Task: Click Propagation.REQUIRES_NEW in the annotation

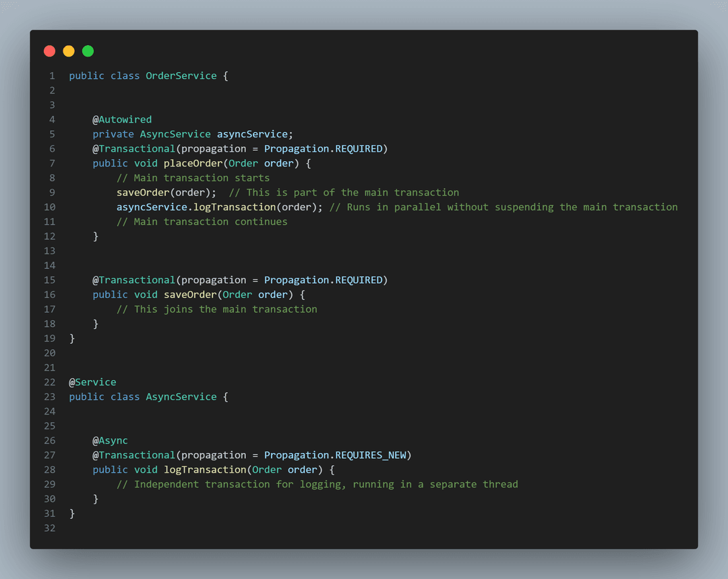Action: coord(335,455)
